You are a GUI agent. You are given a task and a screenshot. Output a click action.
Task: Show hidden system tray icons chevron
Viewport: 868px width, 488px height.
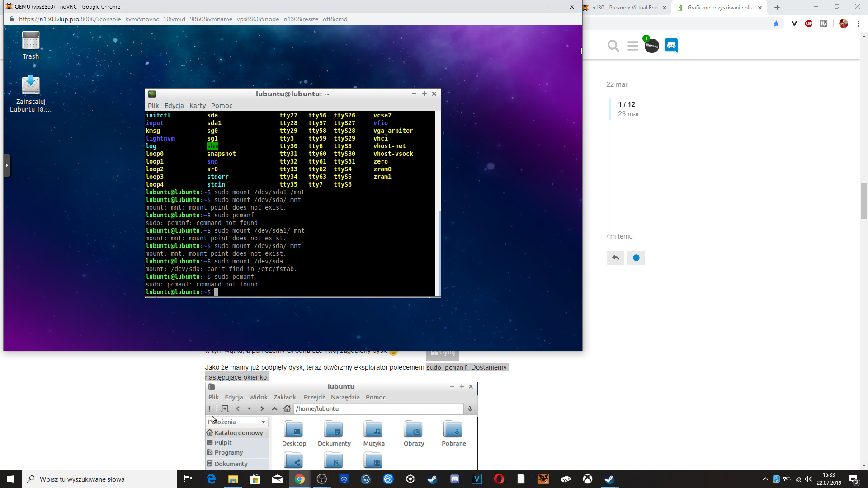coord(765,479)
